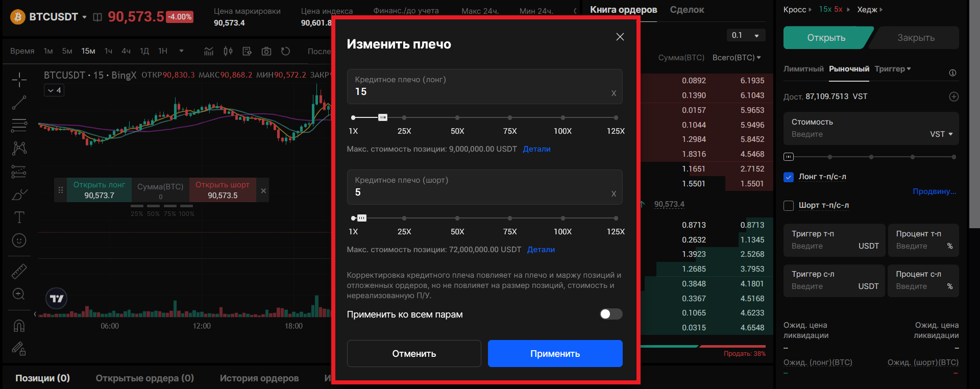Check the Шорт т-п/с-л checkbox
The image size is (980, 389).
pyautogui.click(x=789, y=206)
